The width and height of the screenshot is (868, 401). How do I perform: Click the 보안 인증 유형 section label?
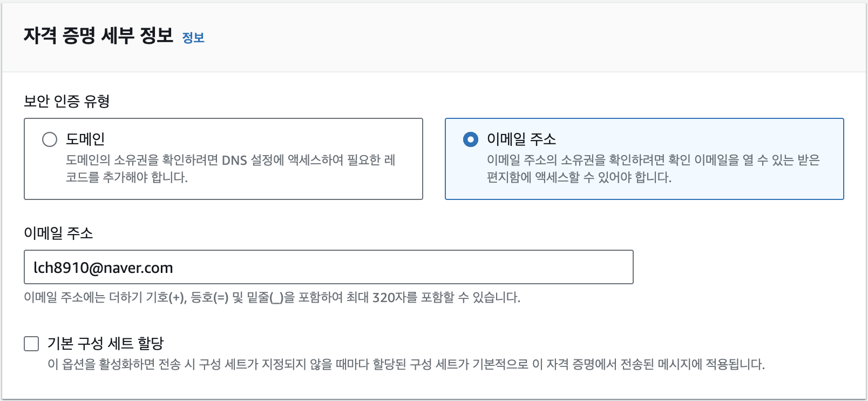(x=67, y=101)
